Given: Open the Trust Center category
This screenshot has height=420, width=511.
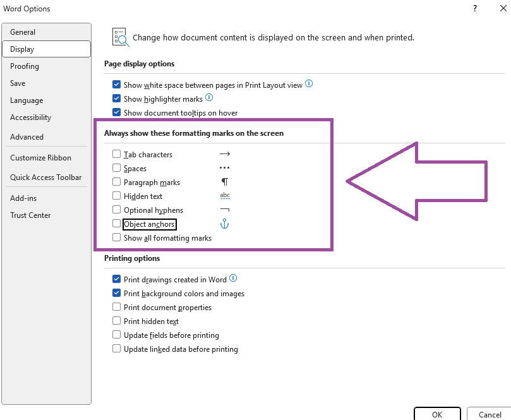Looking at the screenshot, I should click(x=46, y=215).
